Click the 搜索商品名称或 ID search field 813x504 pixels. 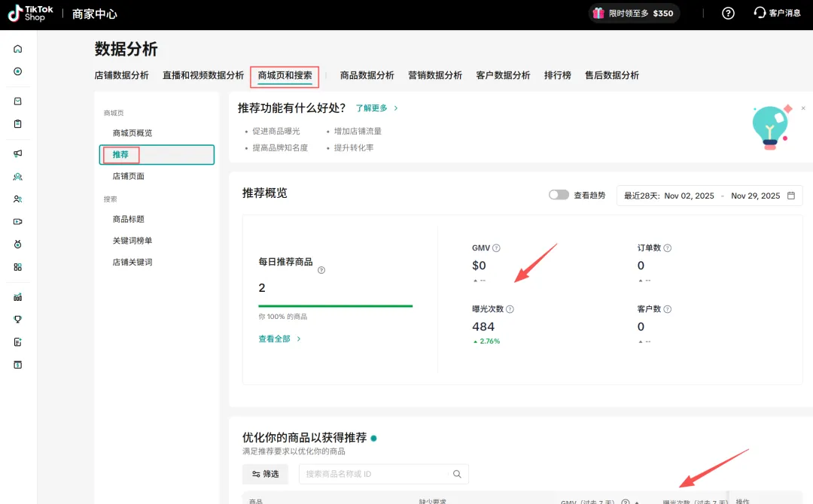pyautogui.click(x=376, y=474)
